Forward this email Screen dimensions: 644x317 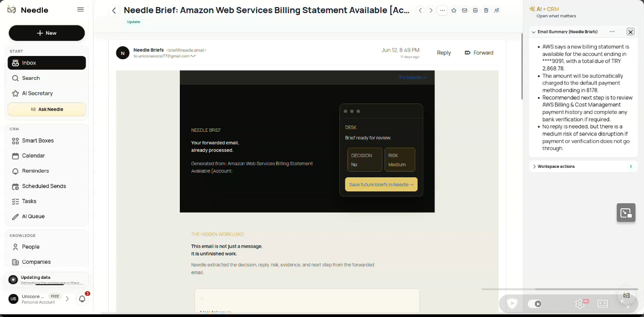tap(479, 53)
